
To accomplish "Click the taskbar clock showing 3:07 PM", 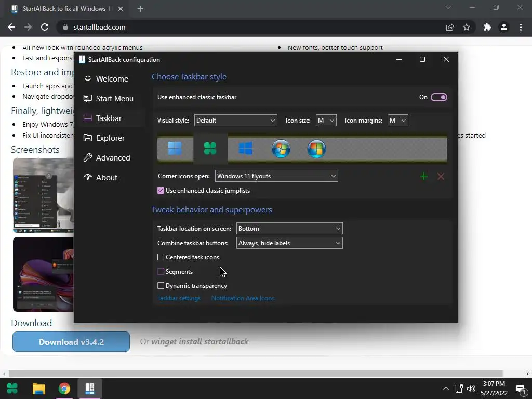I will [x=494, y=389].
